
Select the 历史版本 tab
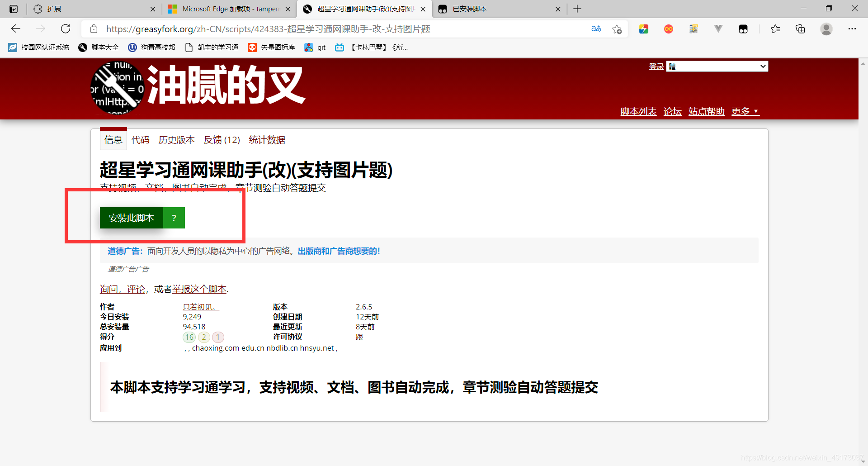pyautogui.click(x=177, y=140)
